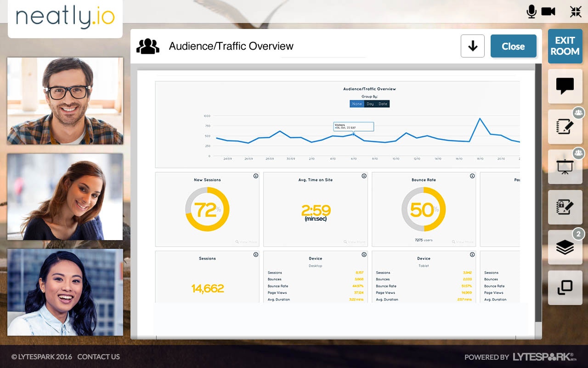The width and height of the screenshot is (588, 368).
Task: Open the CONTACT US link
Action: pos(98,357)
